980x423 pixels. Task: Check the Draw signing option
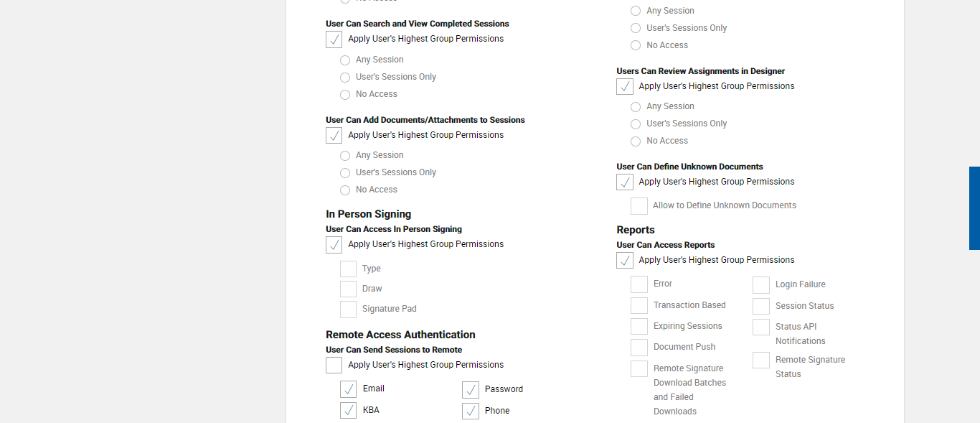pyautogui.click(x=349, y=289)
